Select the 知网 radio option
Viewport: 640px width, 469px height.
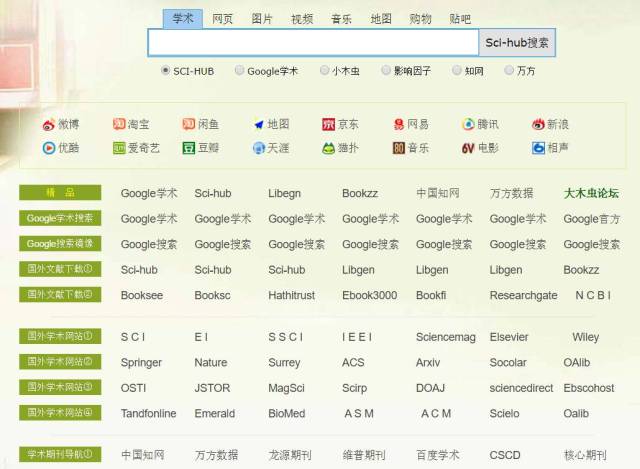[x=457, y=70]
